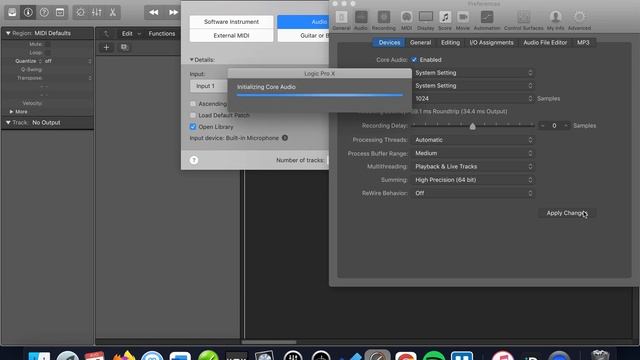Viewport: 640px width, 360px height.
Task: Open System Setting dropdown directly under Core Audio
Action: 473,73
